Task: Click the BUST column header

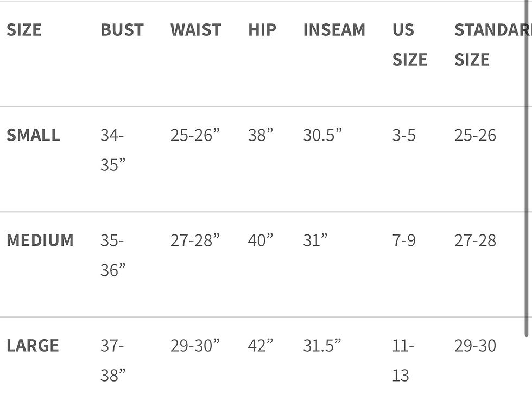Action: 122,30
